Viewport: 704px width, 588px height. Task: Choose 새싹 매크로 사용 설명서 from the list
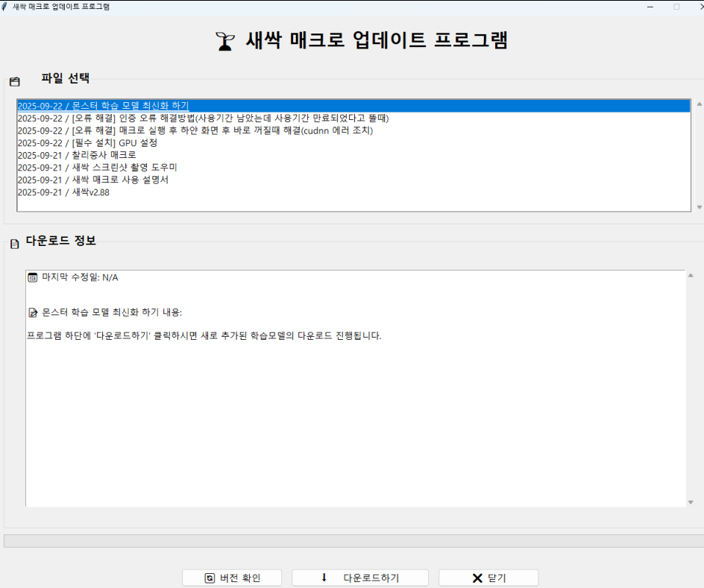point(92,180)
